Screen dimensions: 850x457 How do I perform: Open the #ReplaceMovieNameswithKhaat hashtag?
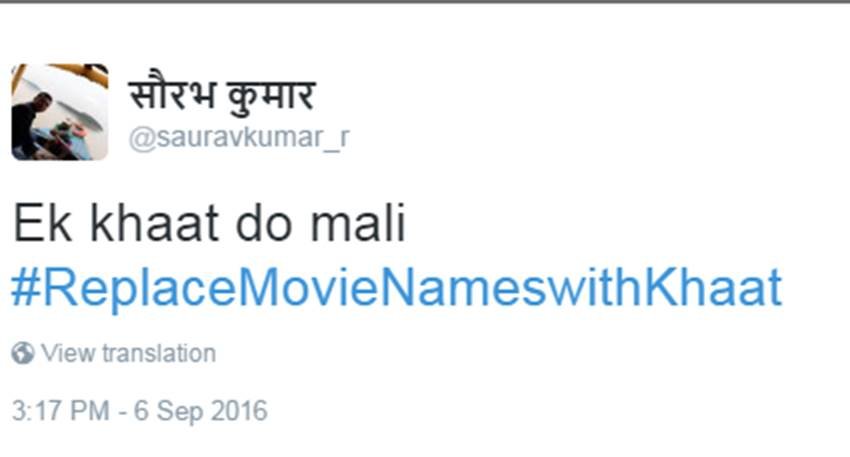[397, 287]
